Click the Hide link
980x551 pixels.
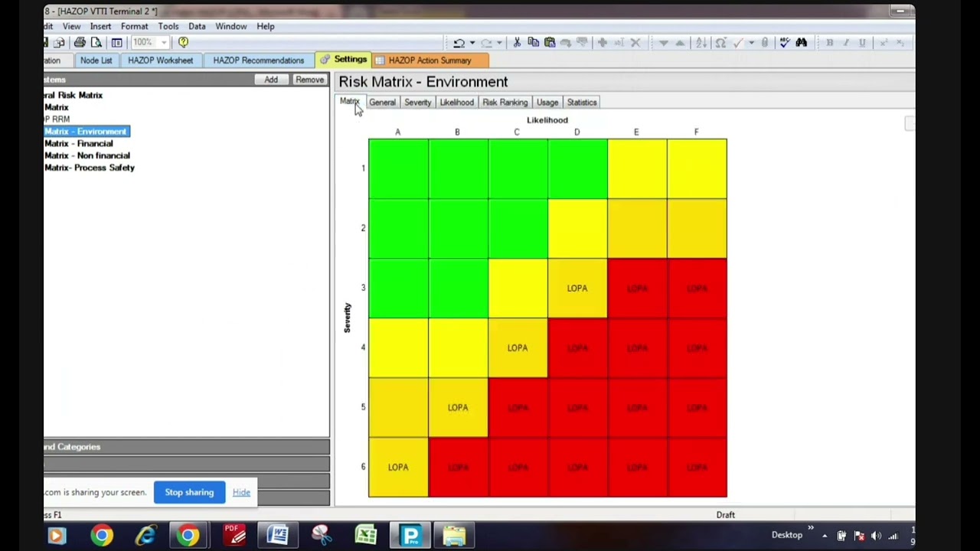(241, 492)
